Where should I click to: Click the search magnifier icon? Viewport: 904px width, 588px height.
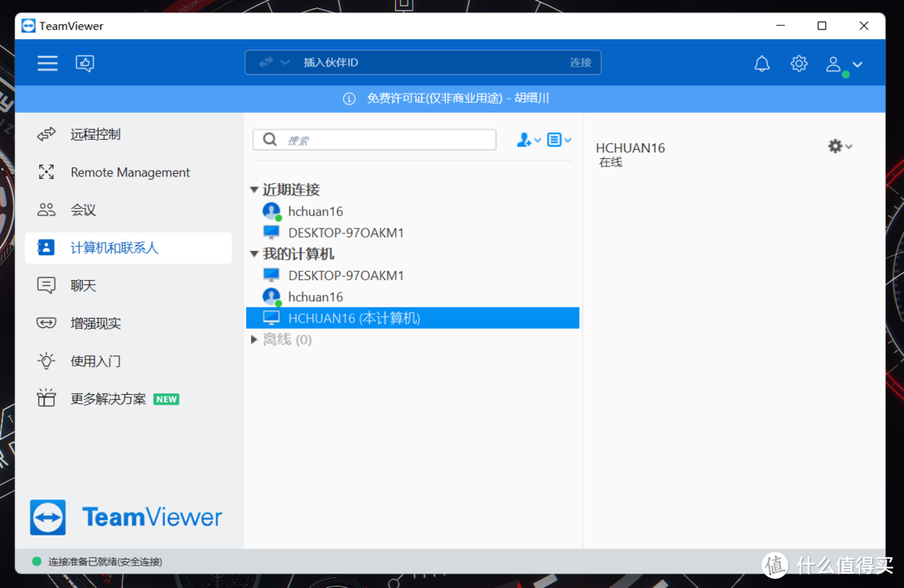[x=270, y=140]
